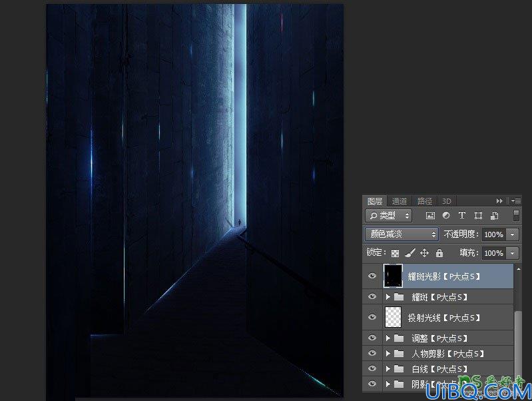Hide the 投射光线 layer
The width and height of the screenshot is (532, 401).
click(372, 317)
